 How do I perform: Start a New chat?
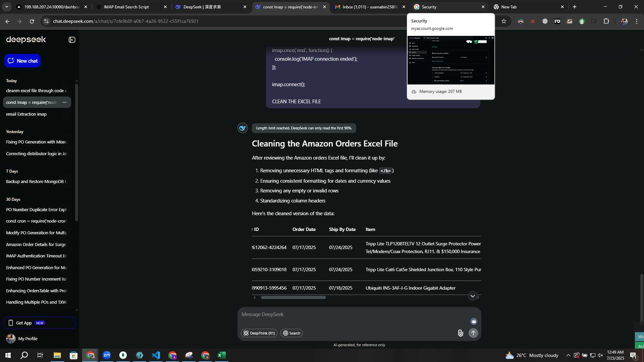click(22, 61)
